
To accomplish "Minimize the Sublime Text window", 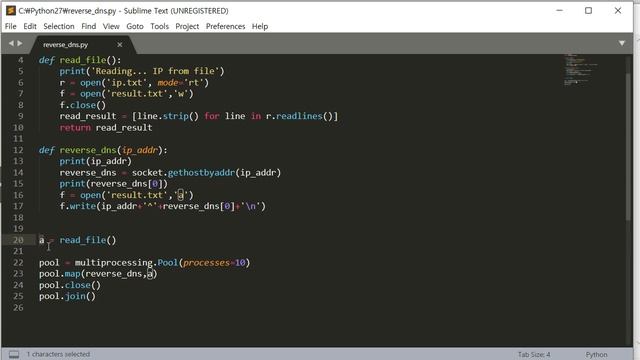I will click(559, 11).
